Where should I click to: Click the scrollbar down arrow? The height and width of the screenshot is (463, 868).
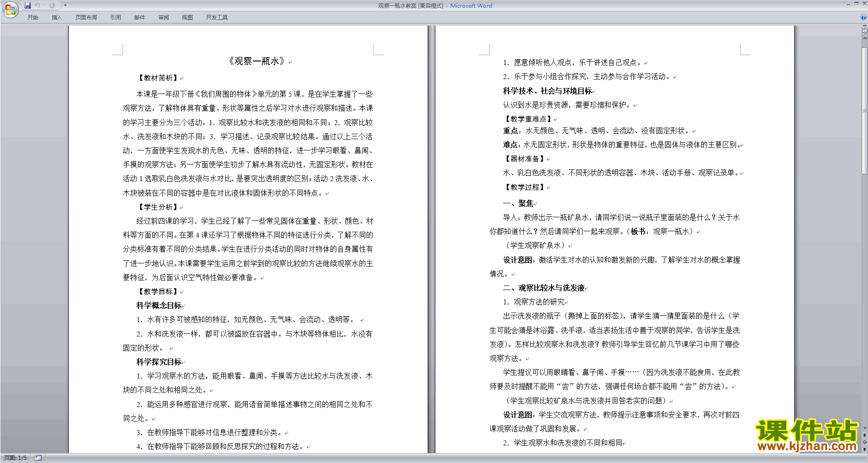click(x=864, y=428)
